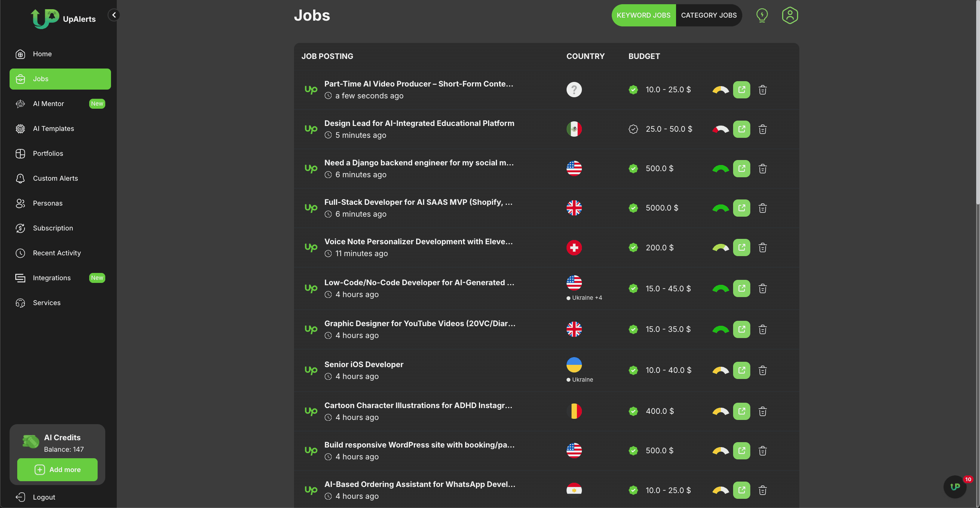
Task: Collapse the sidebar using the chevron
Action: (114, 15)
